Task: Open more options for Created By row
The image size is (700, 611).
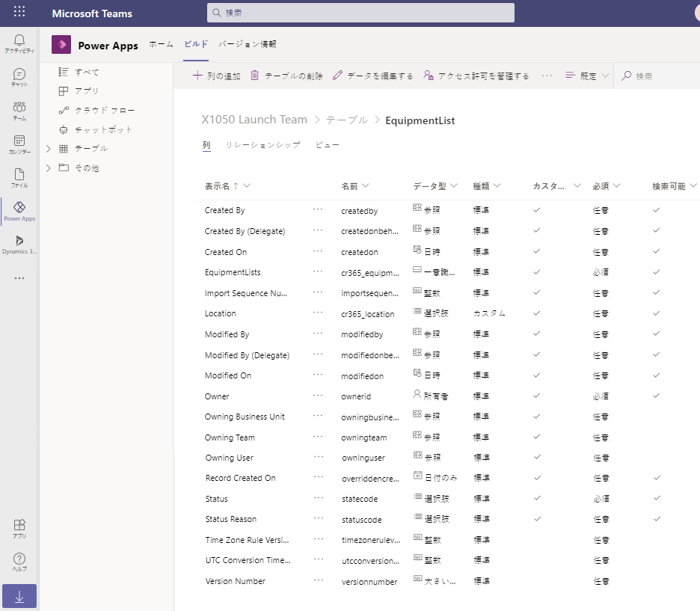Action: tap(318, 209)
